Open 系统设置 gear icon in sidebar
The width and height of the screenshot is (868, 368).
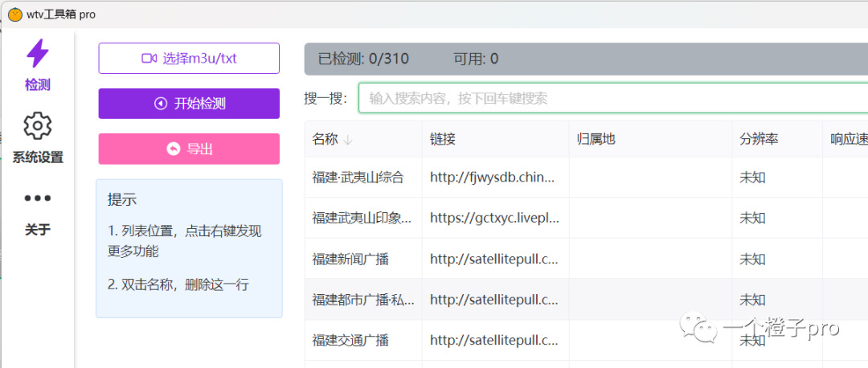(x=38, y=137)
